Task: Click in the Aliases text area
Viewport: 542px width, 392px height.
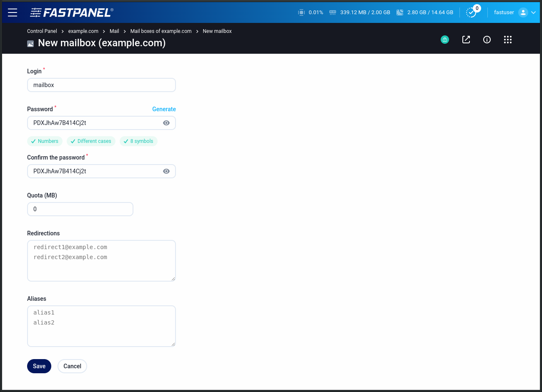Action: [101, 326]
